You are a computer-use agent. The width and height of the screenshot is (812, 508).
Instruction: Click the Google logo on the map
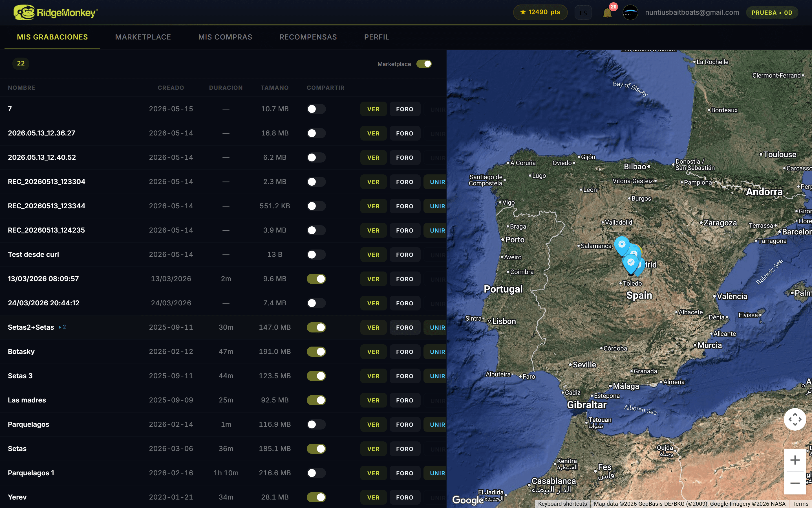click(x=468, y=500)
